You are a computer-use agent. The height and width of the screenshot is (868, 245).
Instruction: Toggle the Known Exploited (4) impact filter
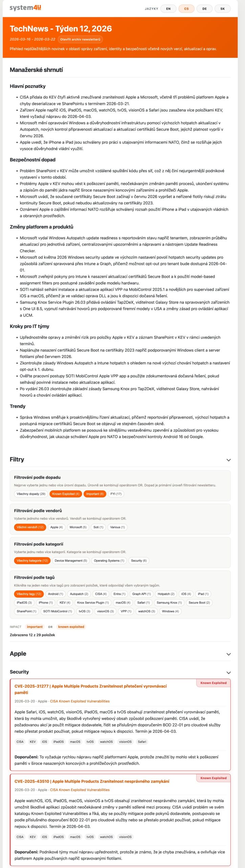click(66, 494)
